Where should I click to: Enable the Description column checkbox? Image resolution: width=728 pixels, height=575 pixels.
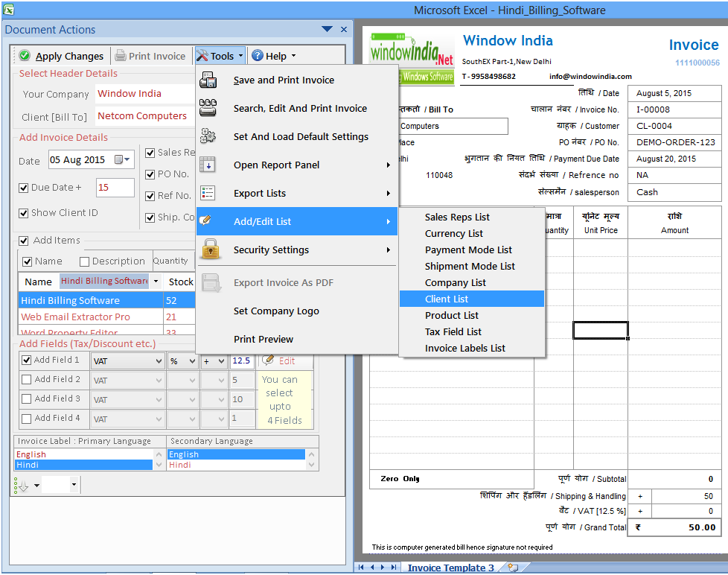(x=85, y=261)
